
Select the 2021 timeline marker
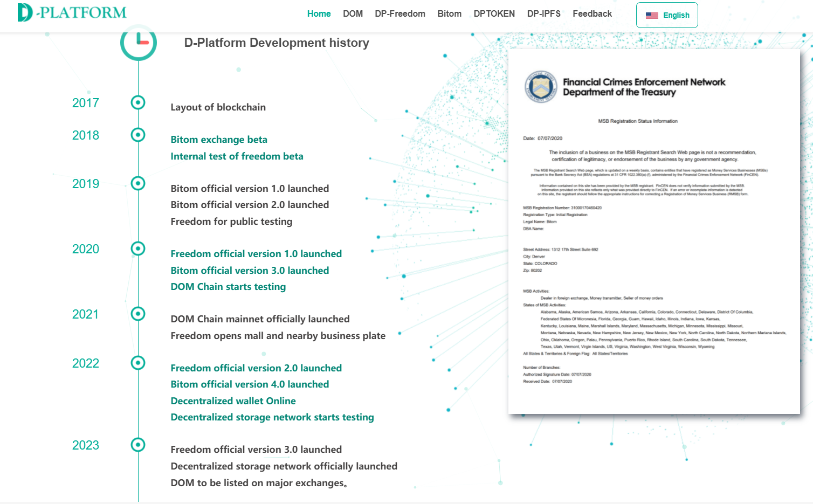tap(138, 314)
